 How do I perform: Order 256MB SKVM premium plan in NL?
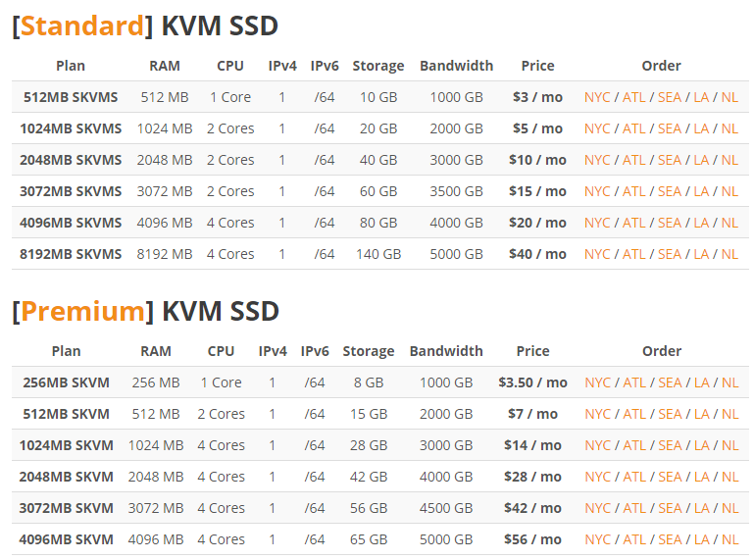click(729, 382)
